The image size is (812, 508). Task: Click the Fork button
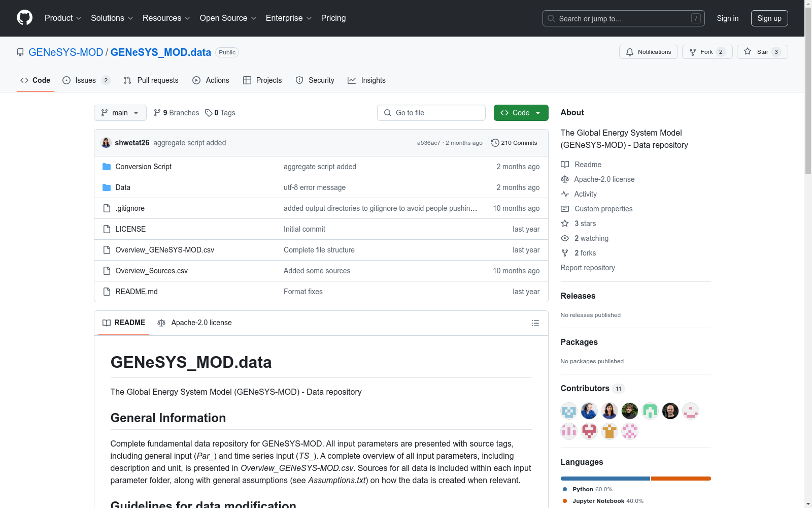(707, 52)
